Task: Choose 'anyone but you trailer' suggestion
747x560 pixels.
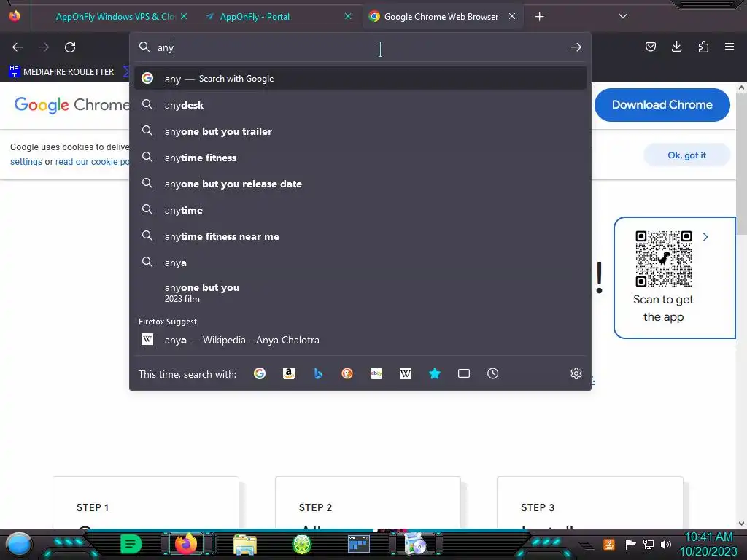Action: (360, 131)
